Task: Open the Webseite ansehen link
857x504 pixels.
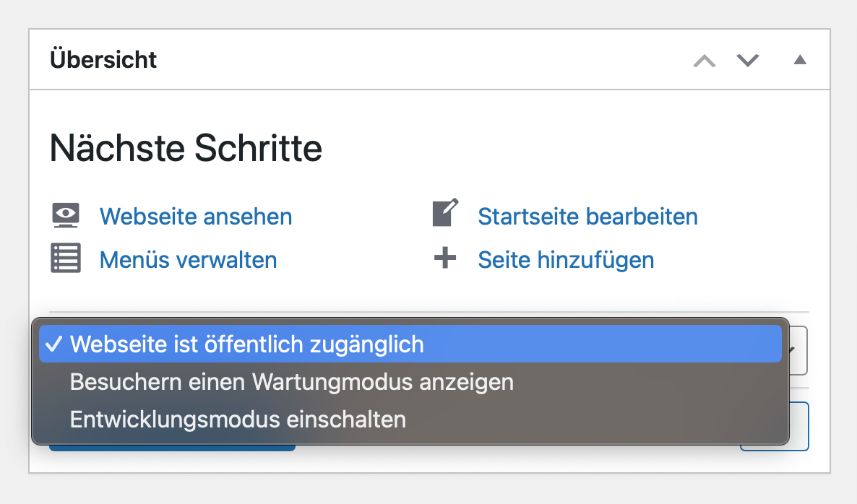Action: [x=195, y=215]
